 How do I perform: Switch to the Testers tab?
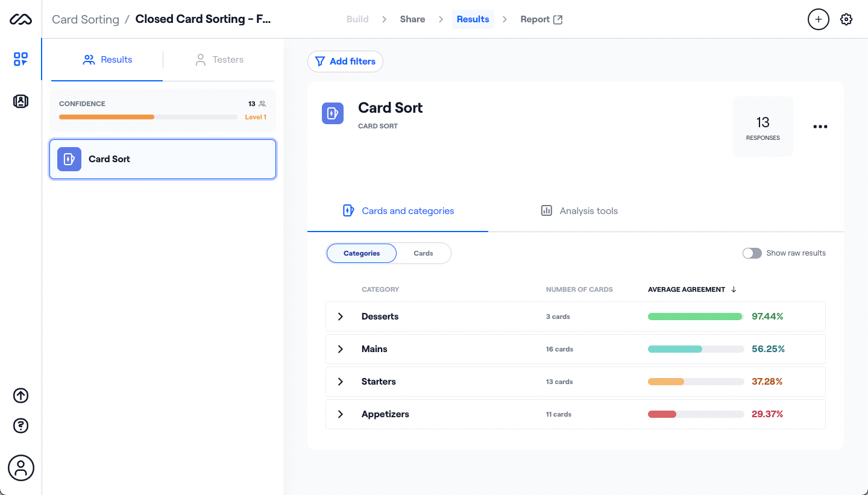[219, 59]
